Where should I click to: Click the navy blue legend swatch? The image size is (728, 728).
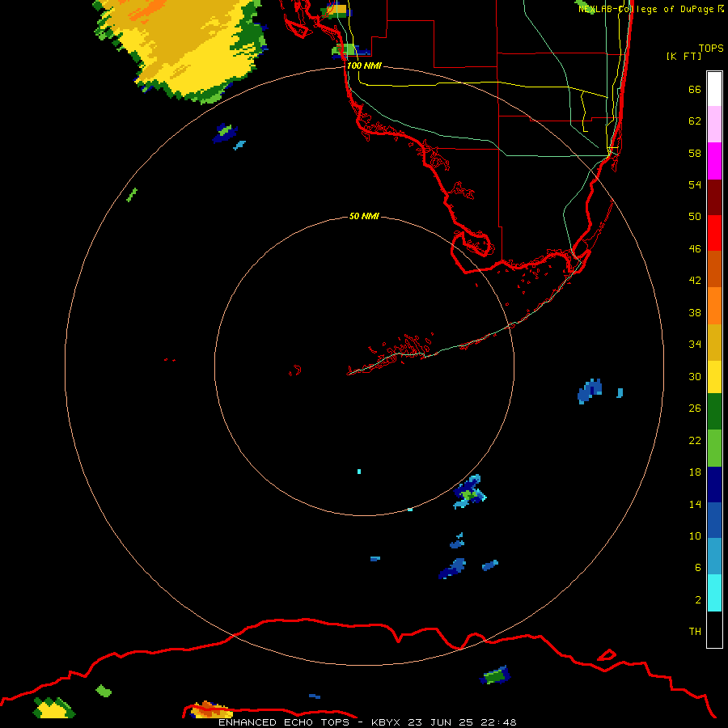(x=714, y=485)
